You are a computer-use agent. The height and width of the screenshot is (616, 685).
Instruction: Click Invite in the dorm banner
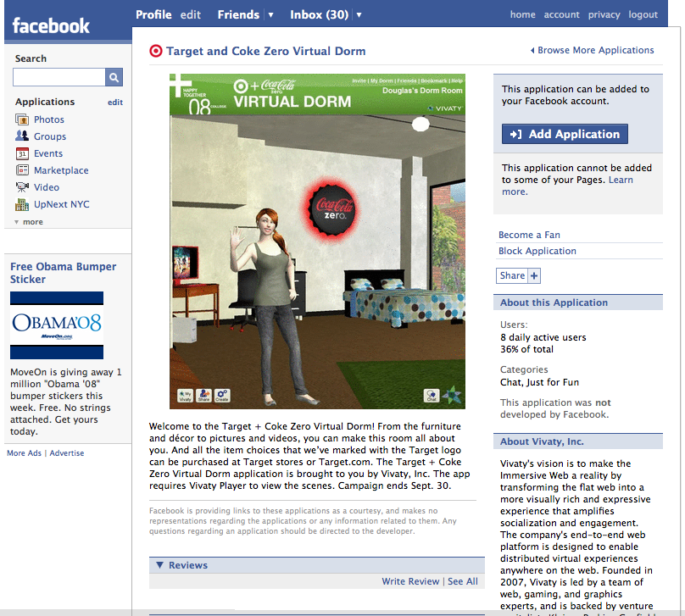(x=359, y=80)
